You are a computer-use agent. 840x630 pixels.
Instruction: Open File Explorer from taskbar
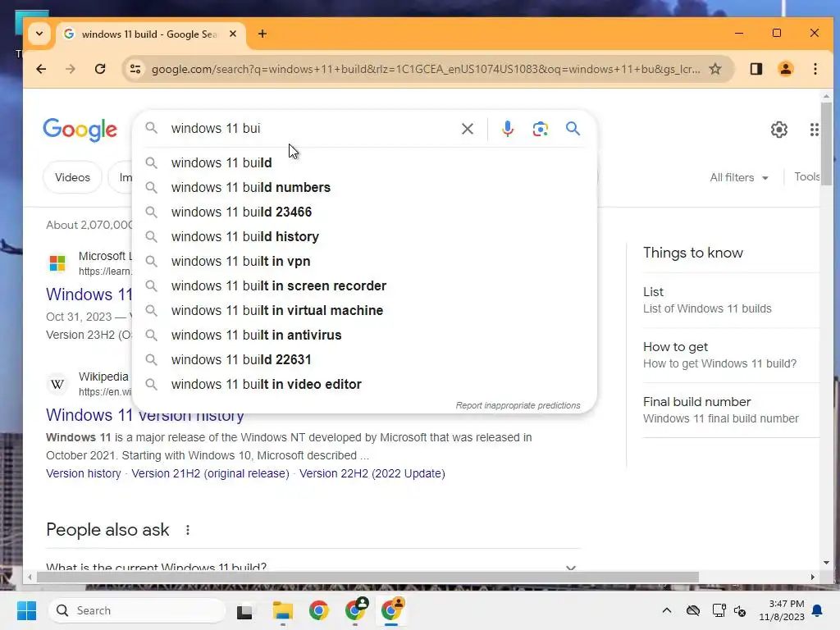(x=282, y=610)
